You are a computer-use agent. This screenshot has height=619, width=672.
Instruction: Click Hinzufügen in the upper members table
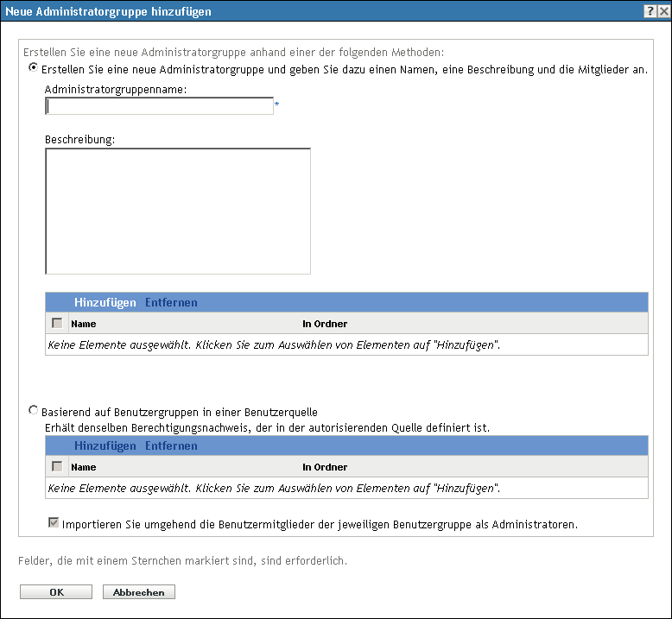click(105, 302)
